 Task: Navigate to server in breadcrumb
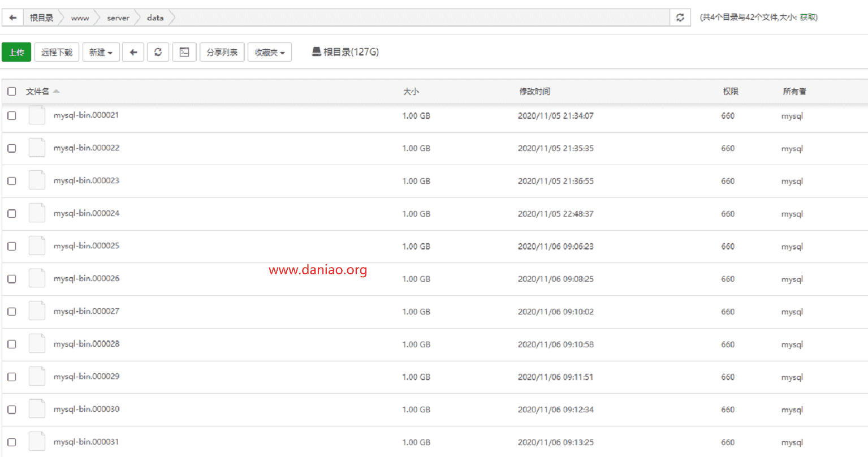click(118, 18)
